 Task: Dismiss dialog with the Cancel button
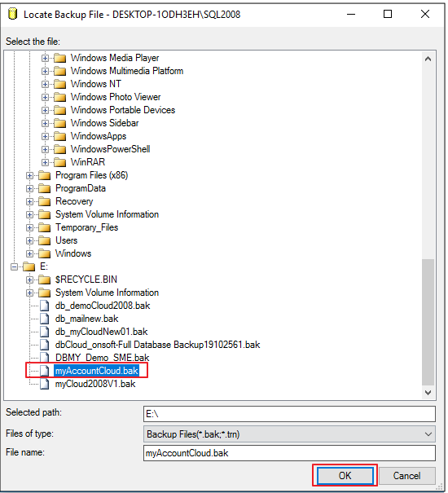tap(406, 476)
